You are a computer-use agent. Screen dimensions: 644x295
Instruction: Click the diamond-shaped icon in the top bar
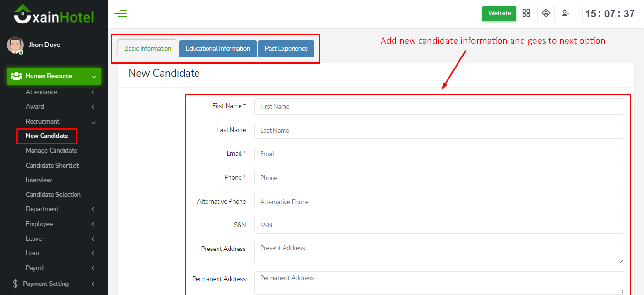pyautogui.click(x=546, y=13)
